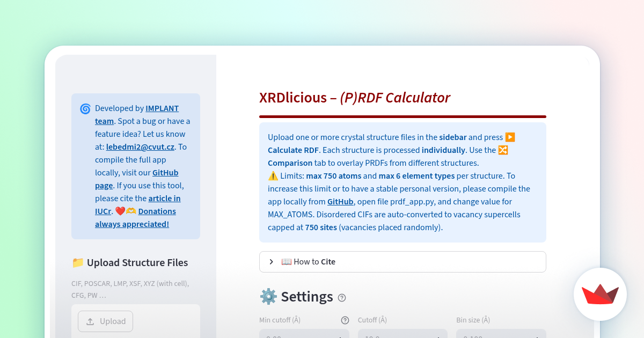Click the Min cutoff (Å) label
This screenshot has height=338, width=644.
tap(280, 320)
